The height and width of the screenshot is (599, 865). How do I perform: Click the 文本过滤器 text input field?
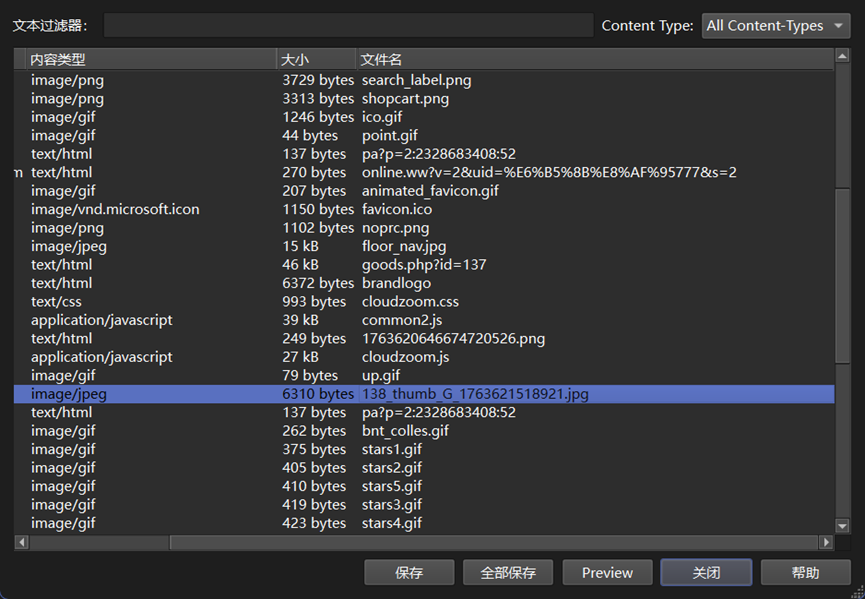click(x=348, y=24)
